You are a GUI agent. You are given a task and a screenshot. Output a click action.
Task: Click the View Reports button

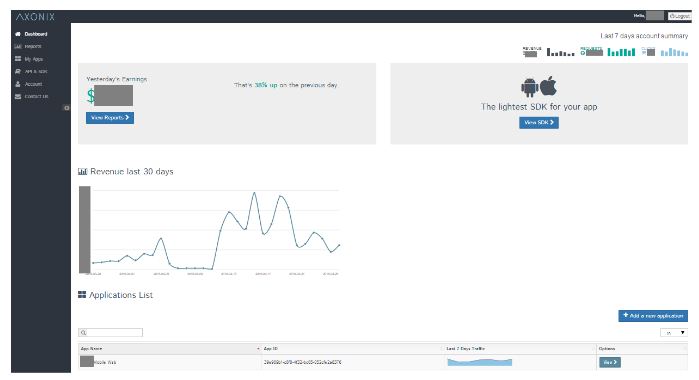click(110, 118)
